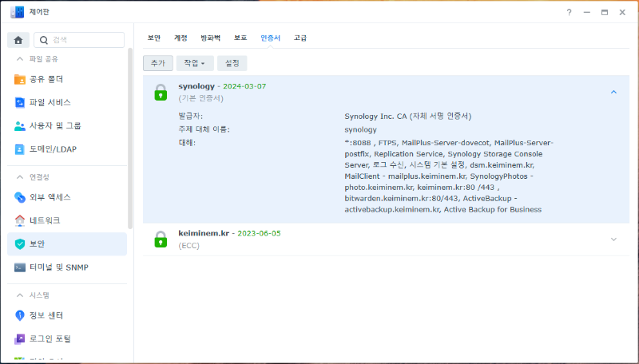Click the home icon button
This screenshot has width=639, height=364.
click(18, 40)
